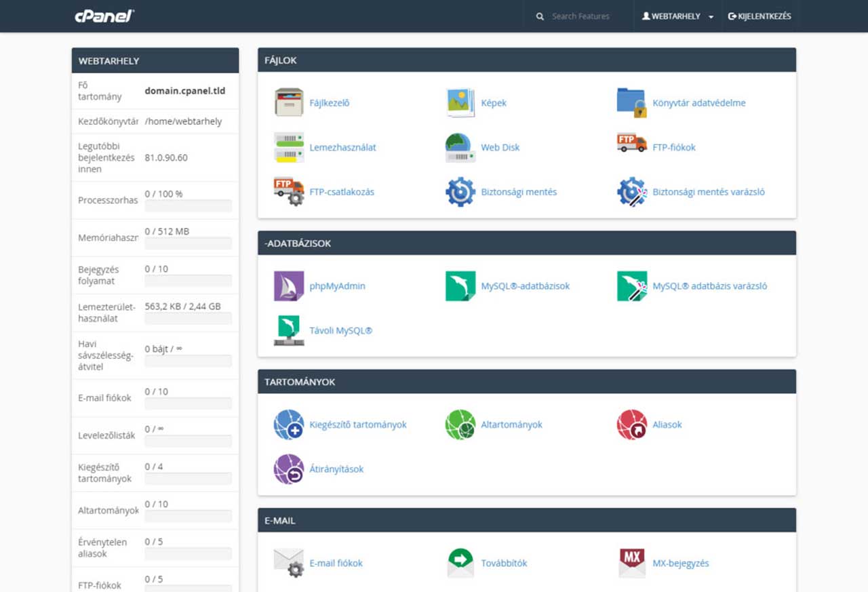Click the Bejegyzés folyamat sidebar label
Screen dimensions: 868x592
point(98,275)
